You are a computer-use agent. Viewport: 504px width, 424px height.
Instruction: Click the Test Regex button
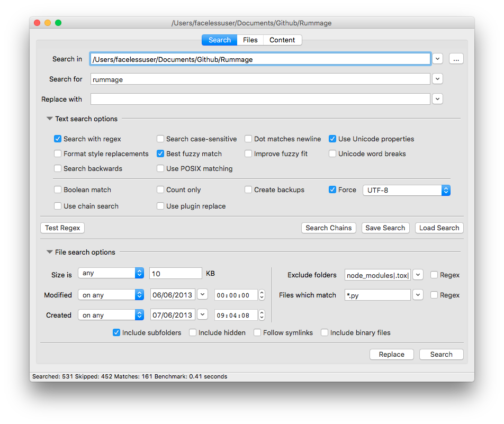[x=62, y=228]
